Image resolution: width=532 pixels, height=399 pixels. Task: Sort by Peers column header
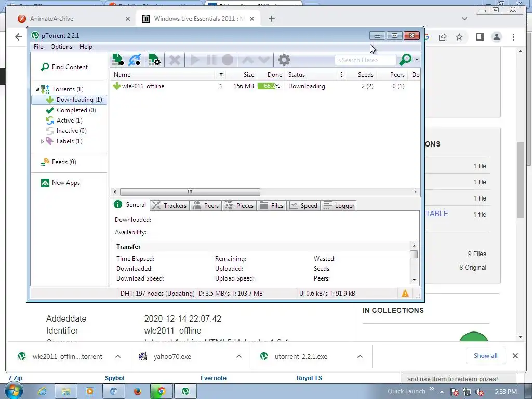pyautogui.click(x=393, y=75)
